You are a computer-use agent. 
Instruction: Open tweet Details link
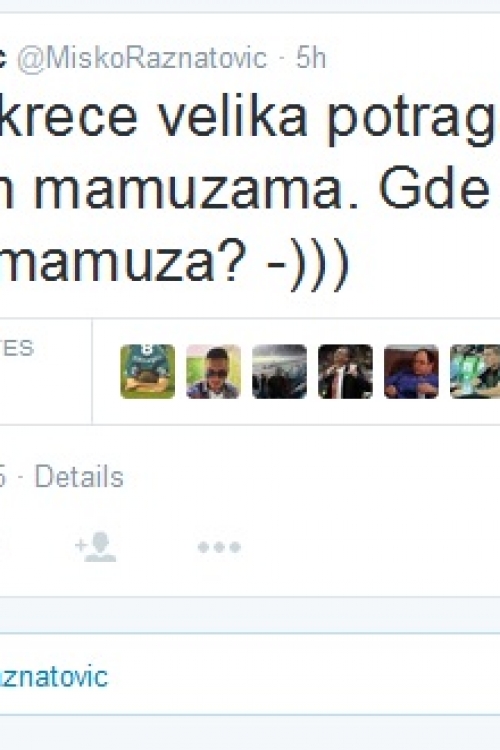coord(79,477)
